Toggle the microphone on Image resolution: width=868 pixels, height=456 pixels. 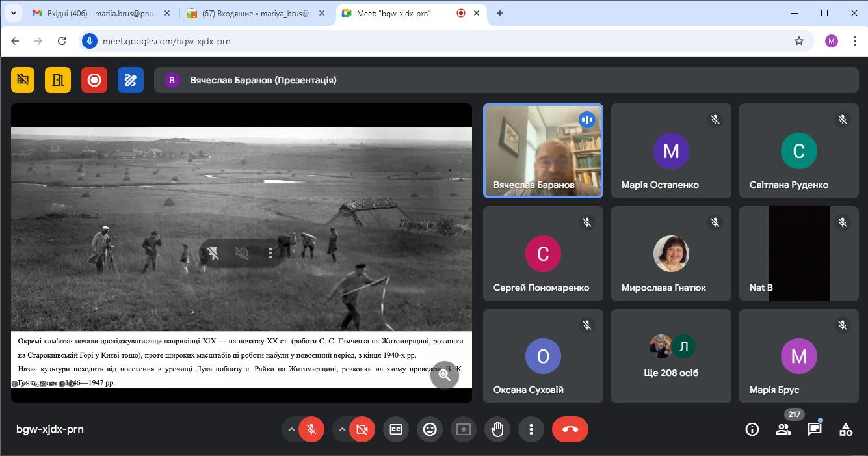pyautogui.click(x=311, y=429)
